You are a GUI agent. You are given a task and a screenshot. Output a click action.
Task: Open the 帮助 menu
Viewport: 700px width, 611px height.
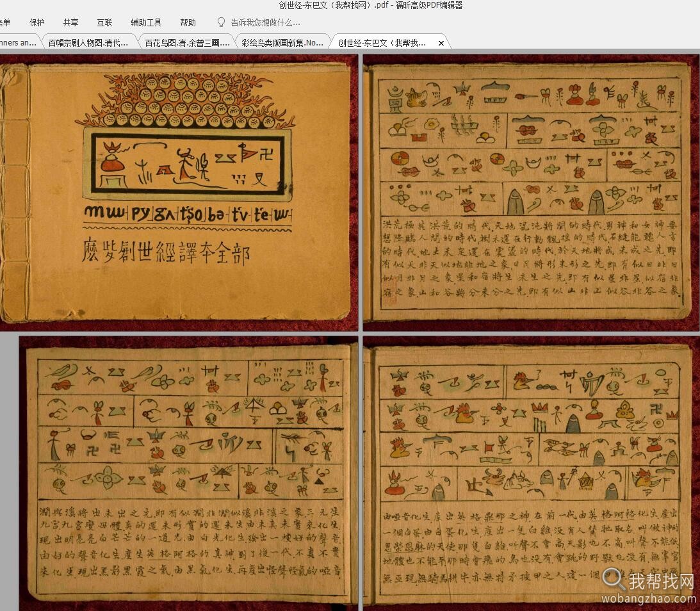(188, 22)
